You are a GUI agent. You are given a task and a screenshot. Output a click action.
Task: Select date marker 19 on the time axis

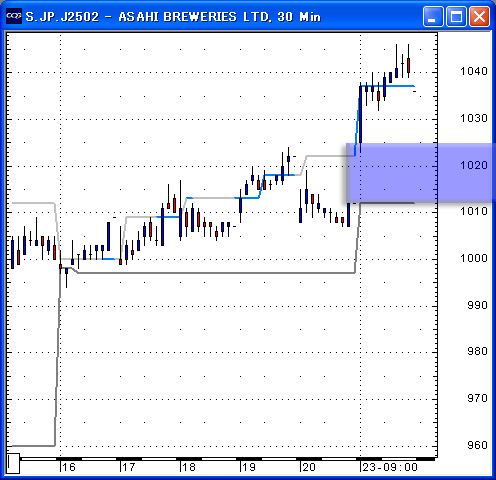(249, 467)
